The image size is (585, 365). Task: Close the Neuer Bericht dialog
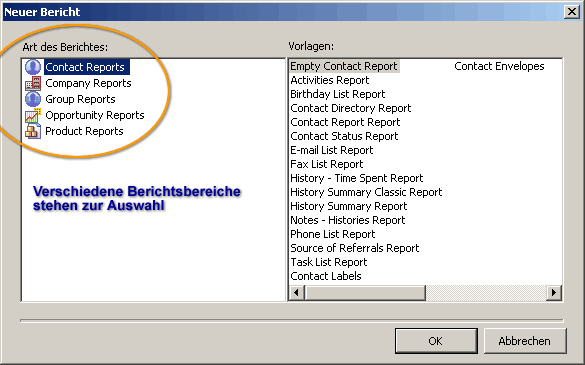coord(572,12)
